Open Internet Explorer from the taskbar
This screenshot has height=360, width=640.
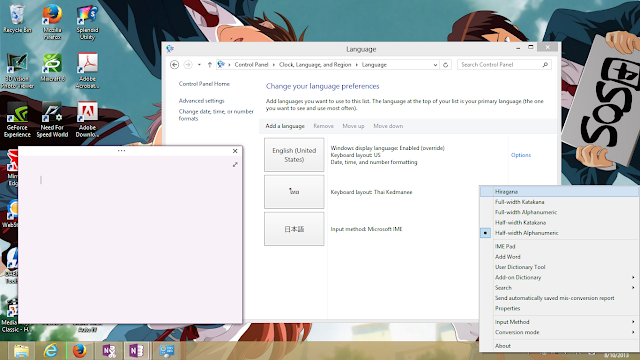click(x=51, y=351)
